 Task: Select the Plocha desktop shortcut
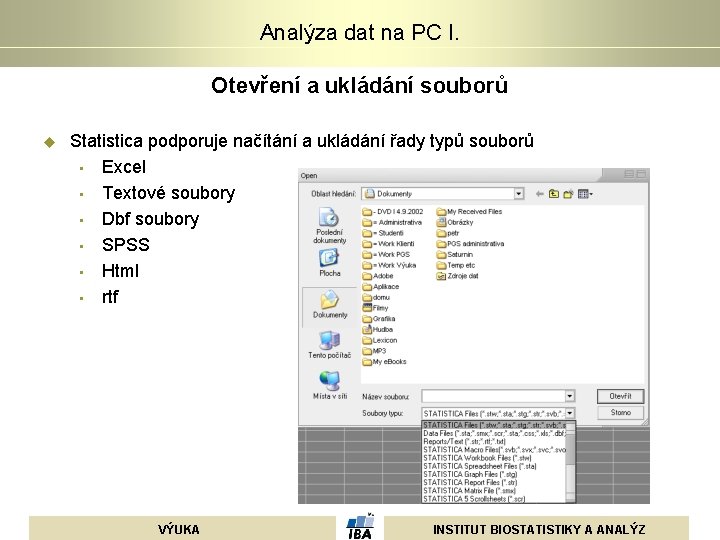[329, 263]
